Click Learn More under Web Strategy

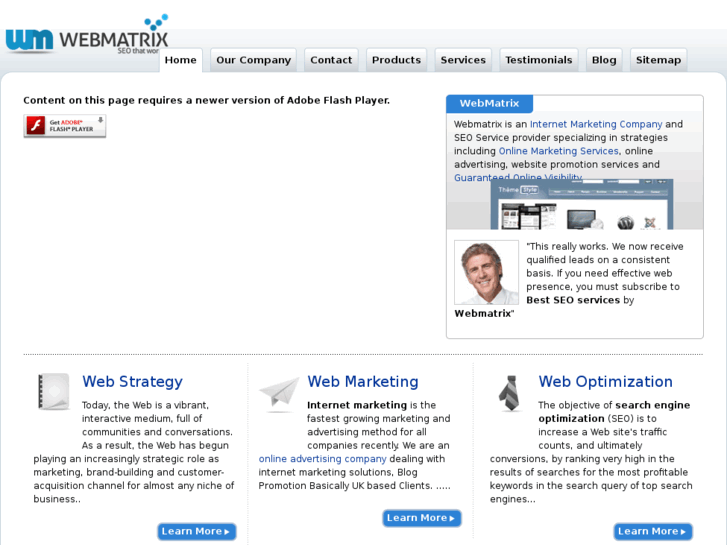(197, 532)
